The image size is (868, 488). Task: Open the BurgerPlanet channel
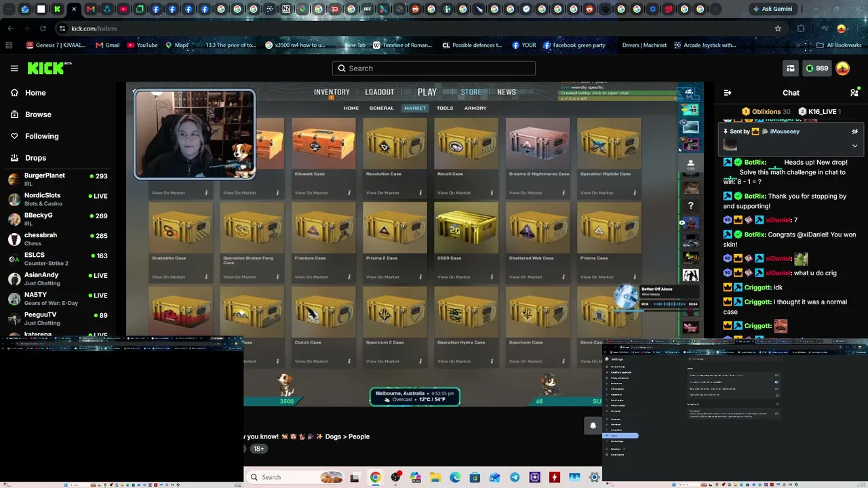(x=58, y=179)
